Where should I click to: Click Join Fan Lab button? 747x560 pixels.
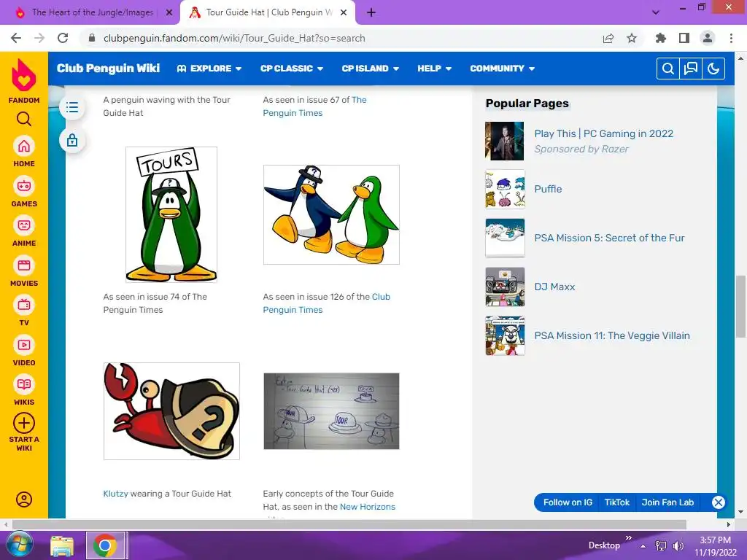667,502
